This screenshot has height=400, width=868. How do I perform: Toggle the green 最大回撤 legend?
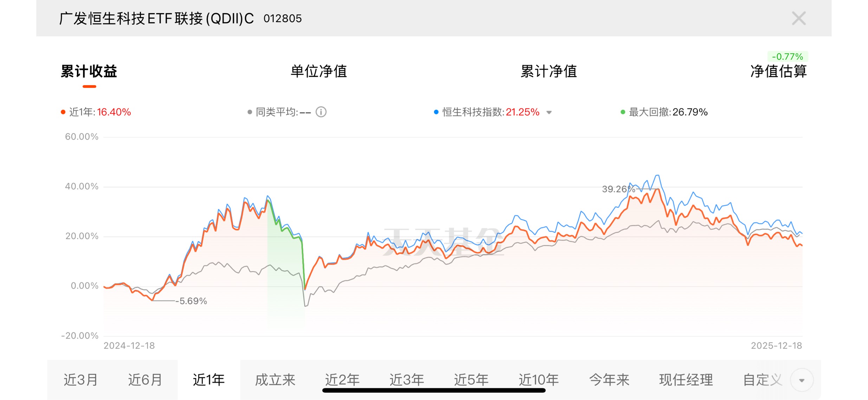point(664,112)
